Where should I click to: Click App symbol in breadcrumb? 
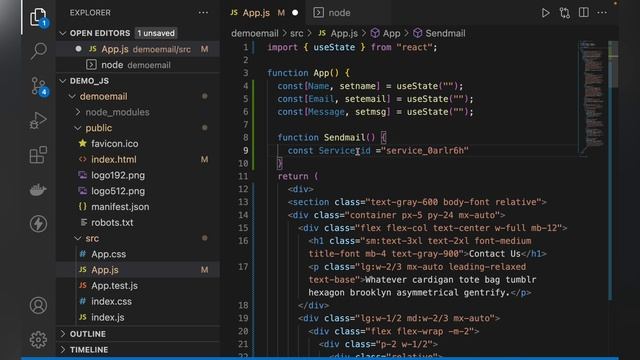pyautogui.click(x=385, y=33)
